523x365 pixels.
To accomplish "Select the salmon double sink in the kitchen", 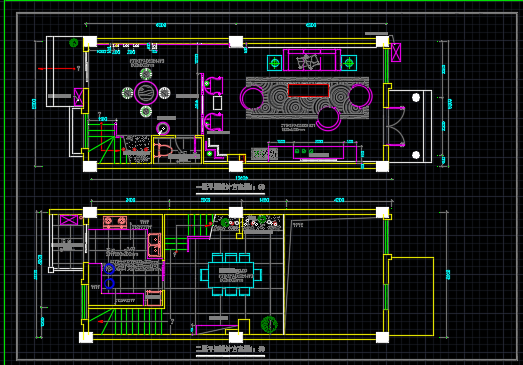I will 154,245.
